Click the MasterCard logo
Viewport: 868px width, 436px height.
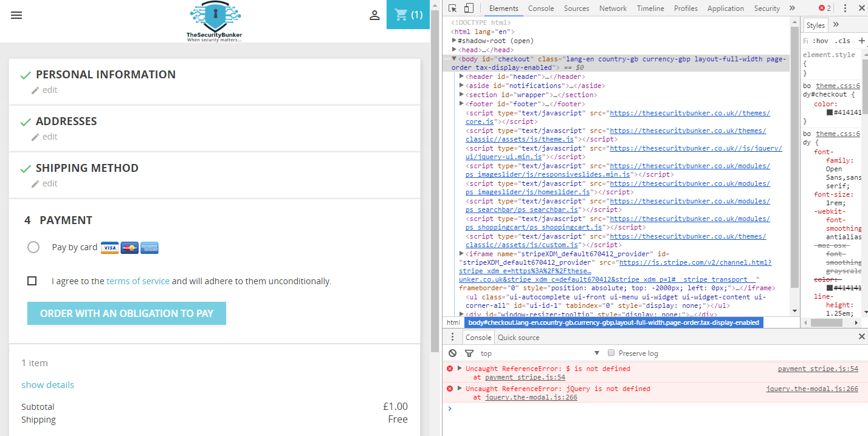(x=129, y=248)
